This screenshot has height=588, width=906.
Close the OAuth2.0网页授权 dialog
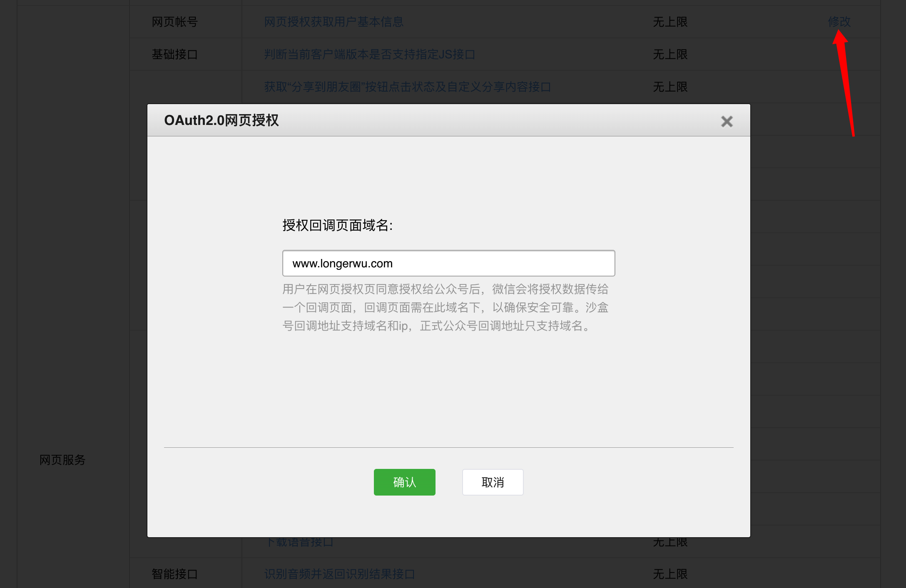pyautogui.click(x=727, y=121)
